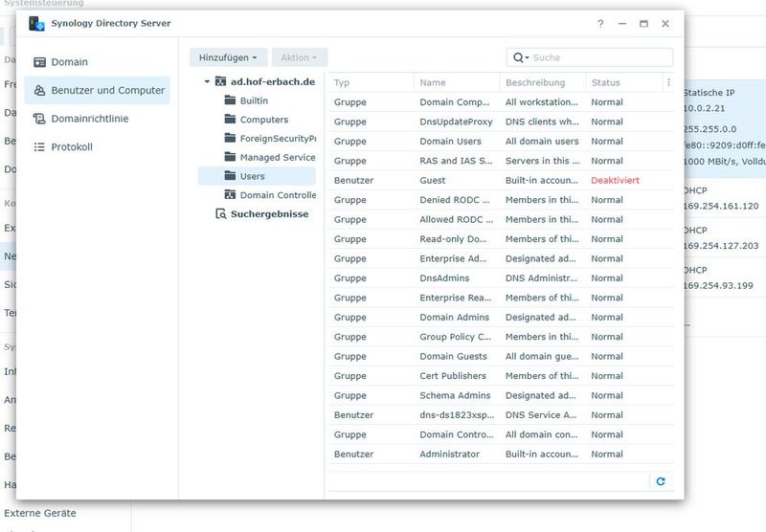The width and height of the screenshot is (766, 532).
Task: Sort by the Typ column header
Action: pos(372,82)
